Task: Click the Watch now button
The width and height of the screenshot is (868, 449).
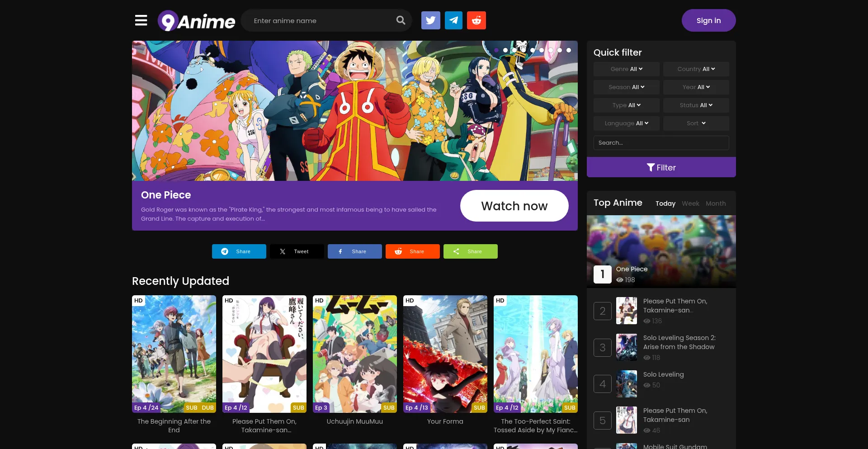Action: pos(514,206)
